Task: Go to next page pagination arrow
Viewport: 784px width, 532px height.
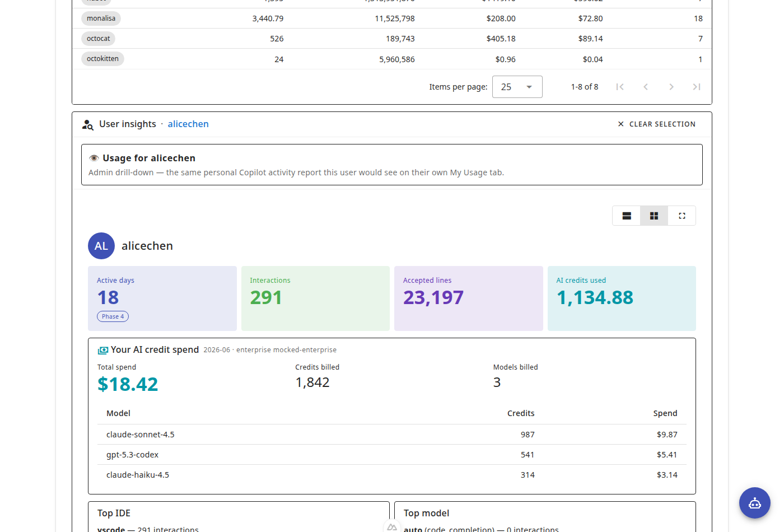Action: pos(671,87)
